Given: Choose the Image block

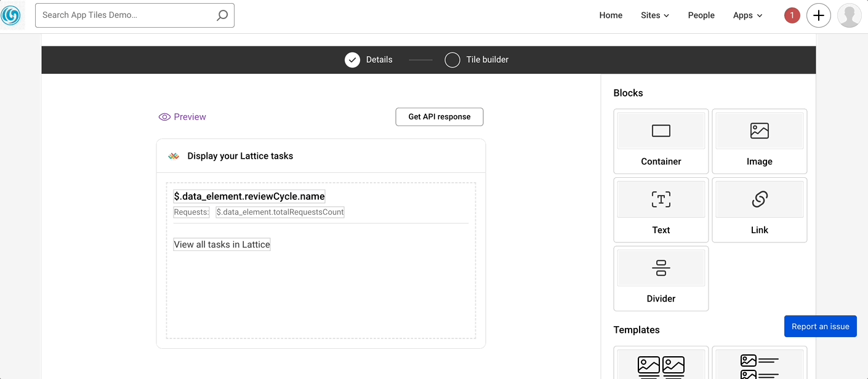Looking at the screenshot, I should click(x=760, y=142).
